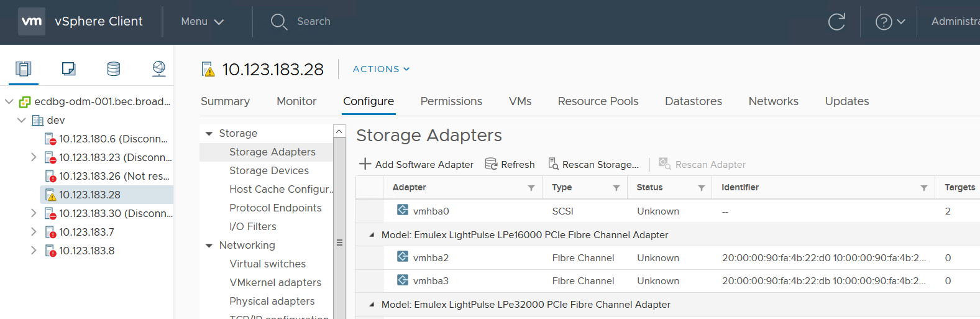Screen dimensions: 980x319
Task: Click host icon for 10.123.183.30
Action: [50, 213]
